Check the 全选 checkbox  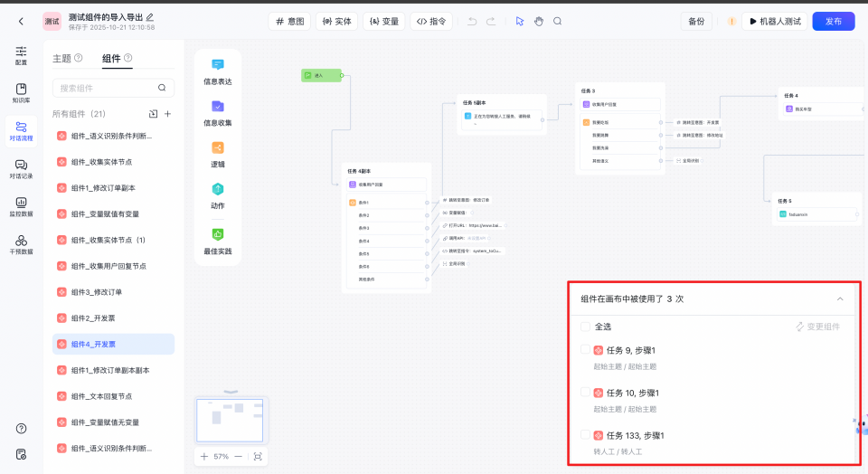click(585, 327)
